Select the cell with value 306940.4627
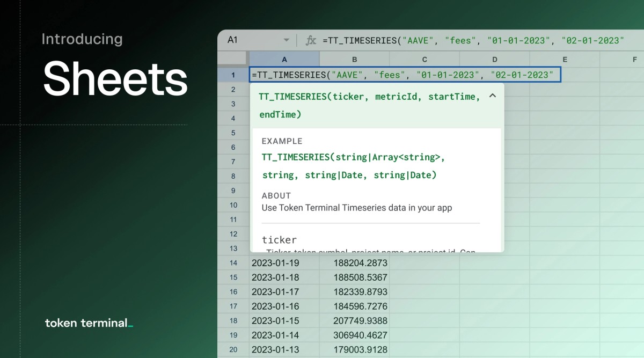Screen dimensions: 644x358 pyautogui.click(x=354, y=335)
